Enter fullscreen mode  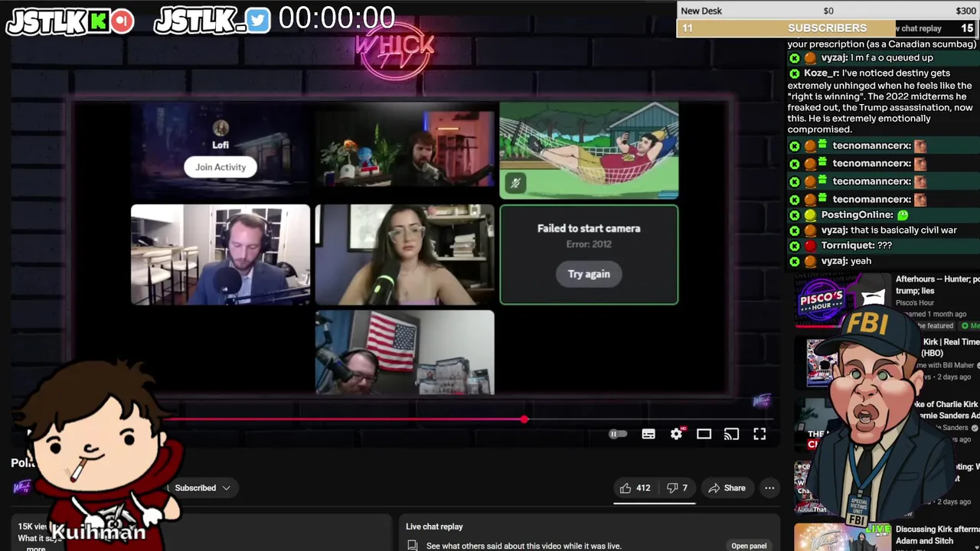[x=759, y=435]
